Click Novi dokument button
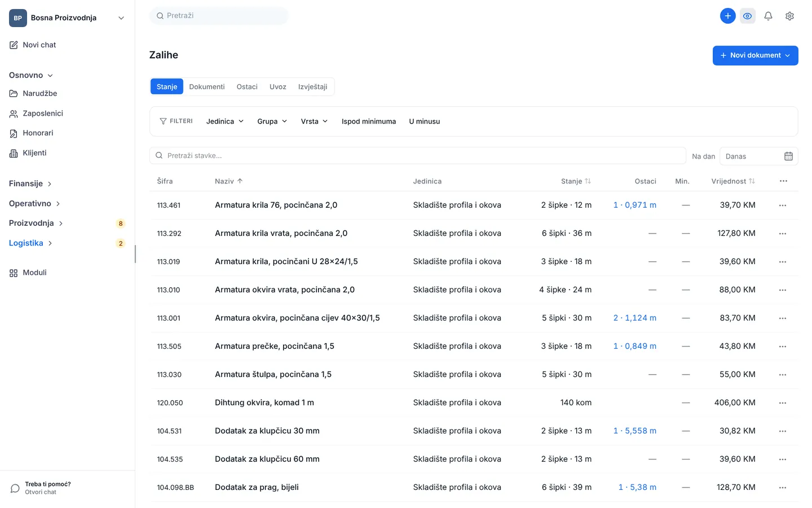This screenshot has height=508, width=812. click(756, 55)
